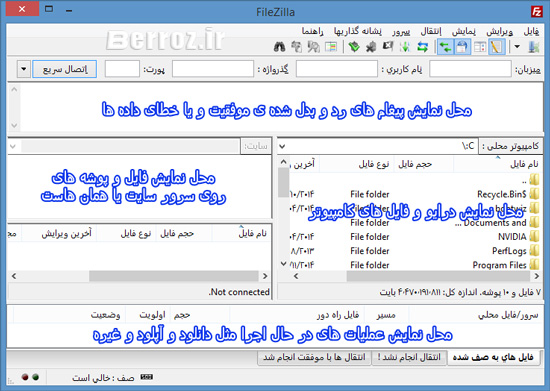Click the queue size status icon

click(146, 377)
